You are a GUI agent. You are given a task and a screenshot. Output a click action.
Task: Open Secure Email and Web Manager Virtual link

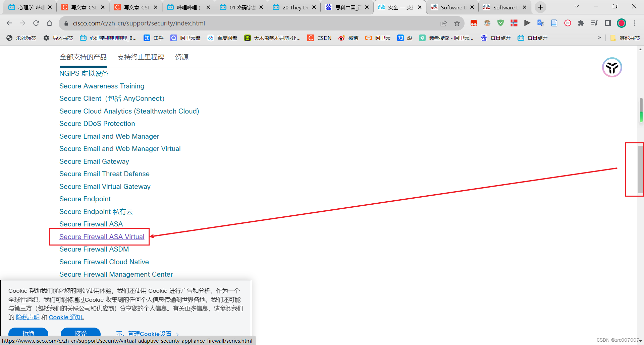point(120,149)
